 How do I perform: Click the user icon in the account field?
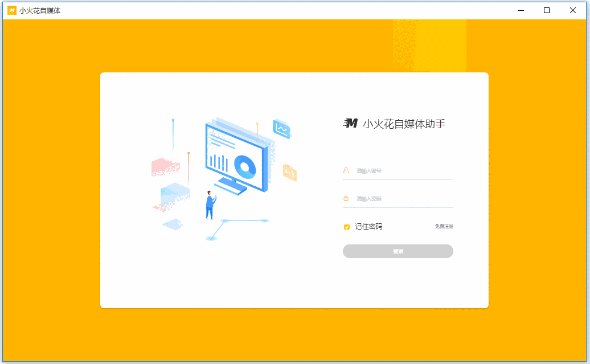pyautogui.click(x=346, y=169)
